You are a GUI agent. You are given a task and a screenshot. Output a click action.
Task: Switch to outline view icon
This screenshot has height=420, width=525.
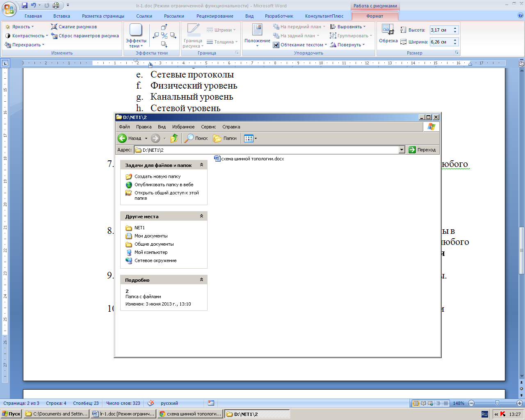(x=438, y=403)
